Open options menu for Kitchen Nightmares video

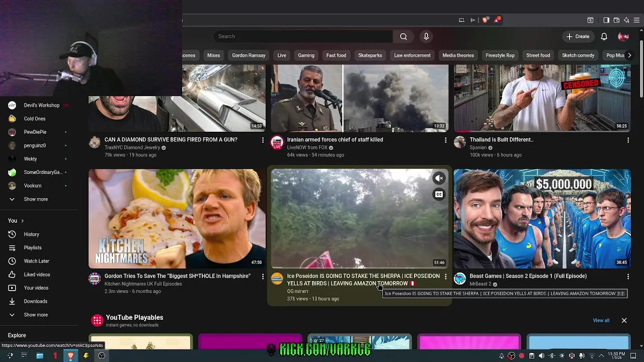tap(263, 277)
